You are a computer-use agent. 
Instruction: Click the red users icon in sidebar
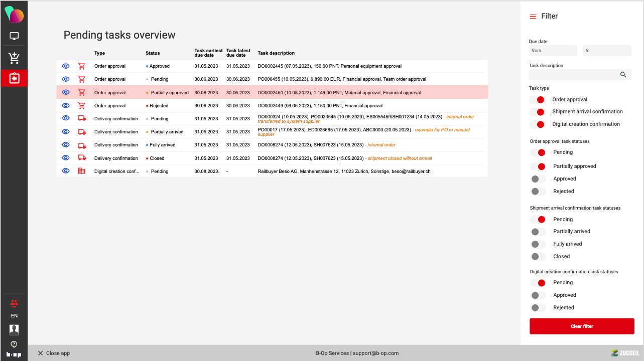tap(14, 303)
